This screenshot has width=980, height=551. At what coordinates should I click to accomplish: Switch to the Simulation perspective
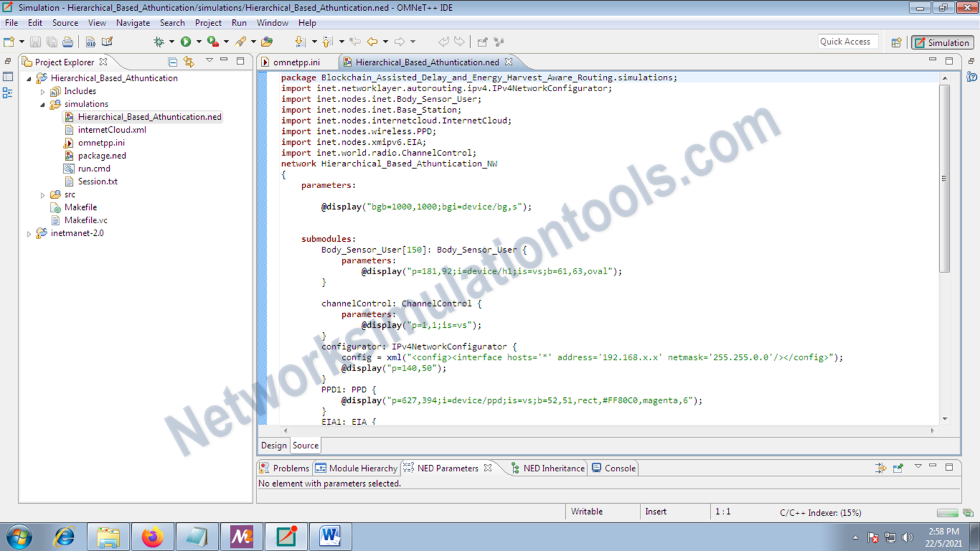[x=942, y=41]
